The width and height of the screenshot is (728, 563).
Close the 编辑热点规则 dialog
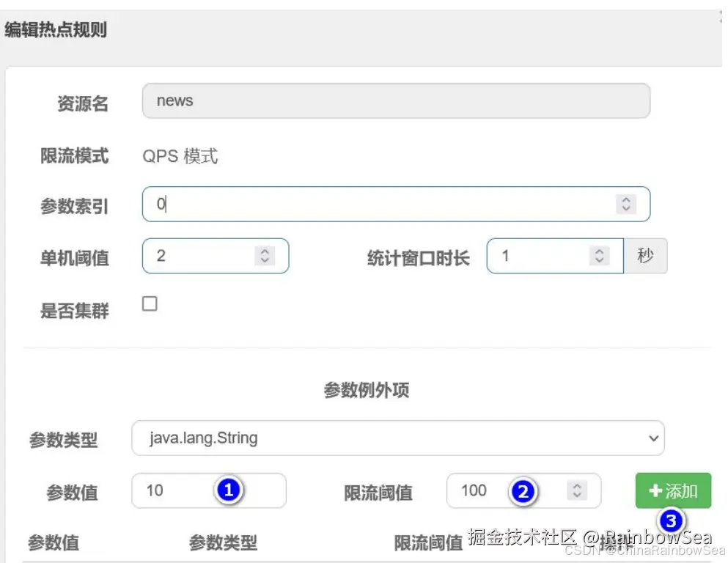click(x=721, y=15)
